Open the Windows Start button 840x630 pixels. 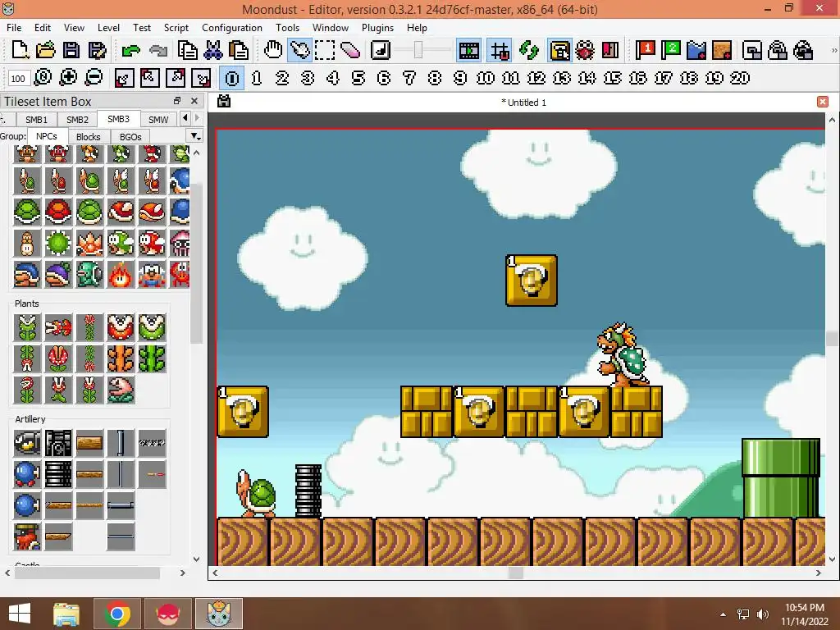click(20, 614)
